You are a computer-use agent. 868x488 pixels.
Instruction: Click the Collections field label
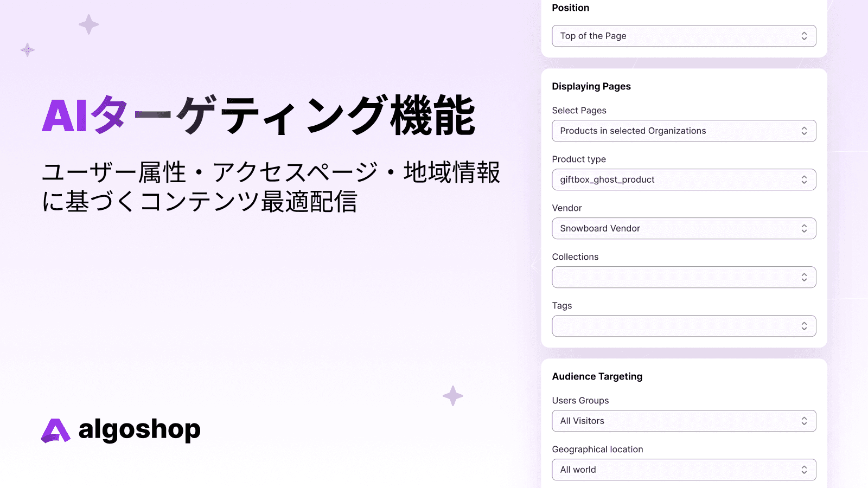click(575, 257)
